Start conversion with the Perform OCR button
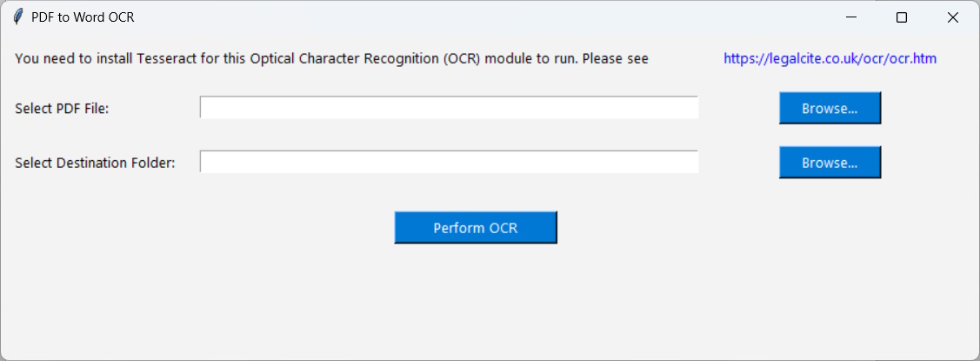Viewport: 980px width, 361px height. [x=475, y=228]
